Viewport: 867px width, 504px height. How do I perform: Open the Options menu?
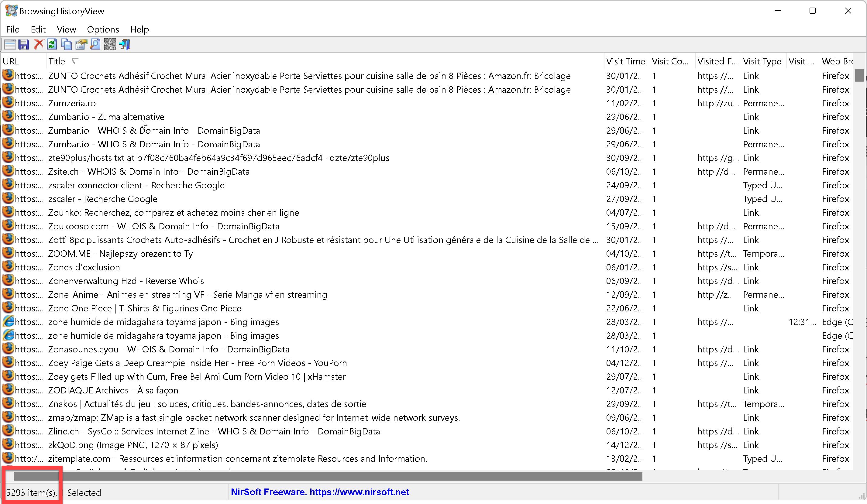[x=103, y=29]
